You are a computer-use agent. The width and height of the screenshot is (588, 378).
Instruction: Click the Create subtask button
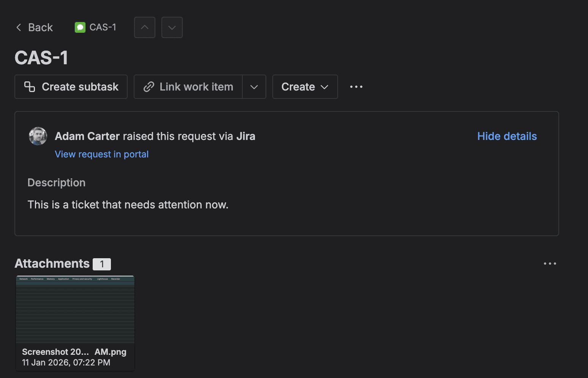[x=71, y=87]
